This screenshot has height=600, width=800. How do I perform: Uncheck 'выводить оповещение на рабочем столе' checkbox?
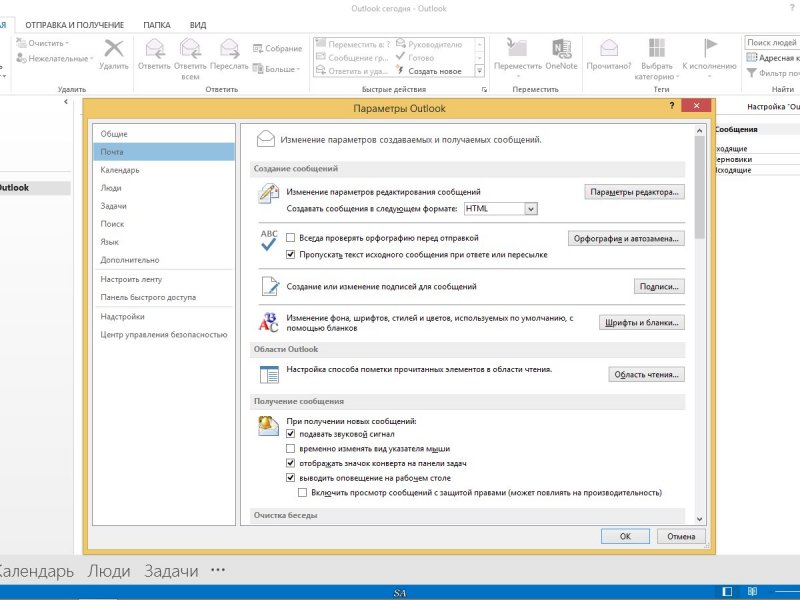pos(290,478)
